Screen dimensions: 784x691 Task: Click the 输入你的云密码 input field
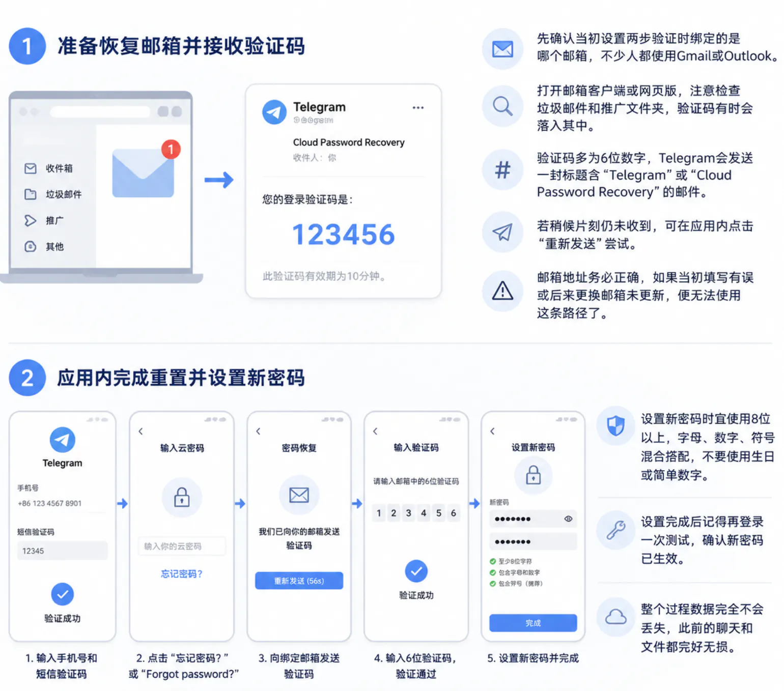(182, 546)
